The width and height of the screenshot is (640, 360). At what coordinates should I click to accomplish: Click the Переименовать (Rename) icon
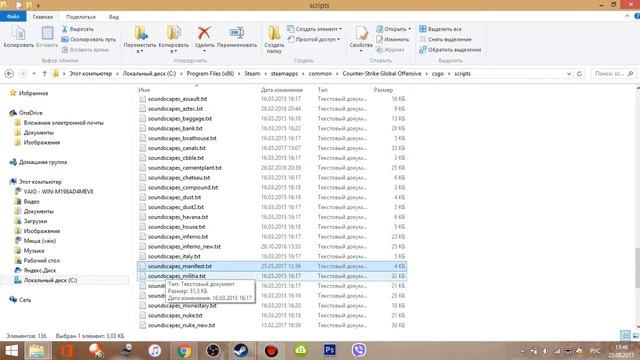(x=237, y=33)
